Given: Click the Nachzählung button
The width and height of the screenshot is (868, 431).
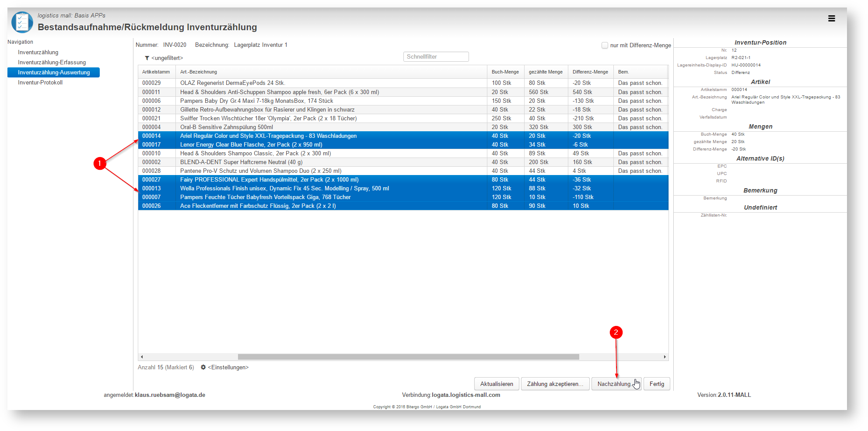Looking at the screenshot, I should click(616, 384).
